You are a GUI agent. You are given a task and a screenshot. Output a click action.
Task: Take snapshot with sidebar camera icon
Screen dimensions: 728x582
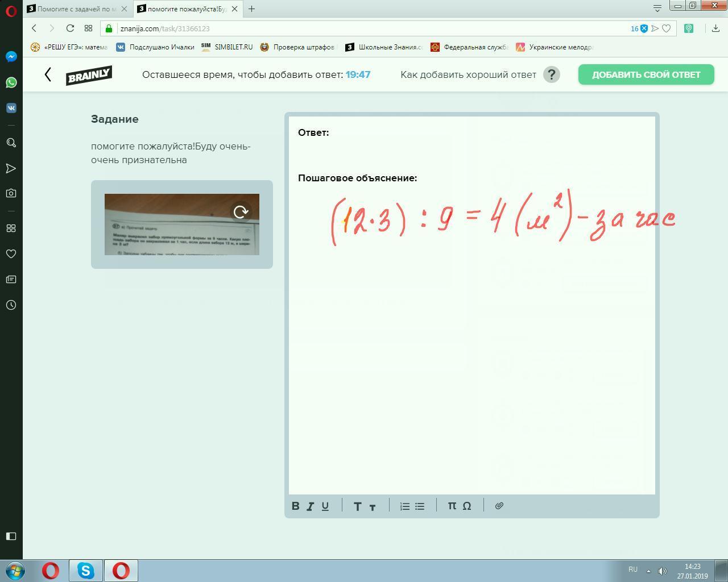[11, 193]
